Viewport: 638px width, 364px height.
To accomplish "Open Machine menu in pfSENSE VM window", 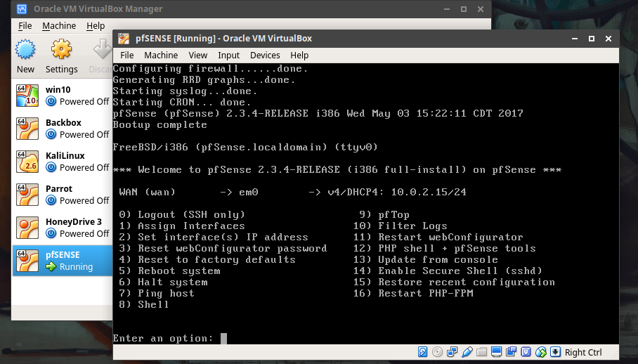I will (161, 55).
